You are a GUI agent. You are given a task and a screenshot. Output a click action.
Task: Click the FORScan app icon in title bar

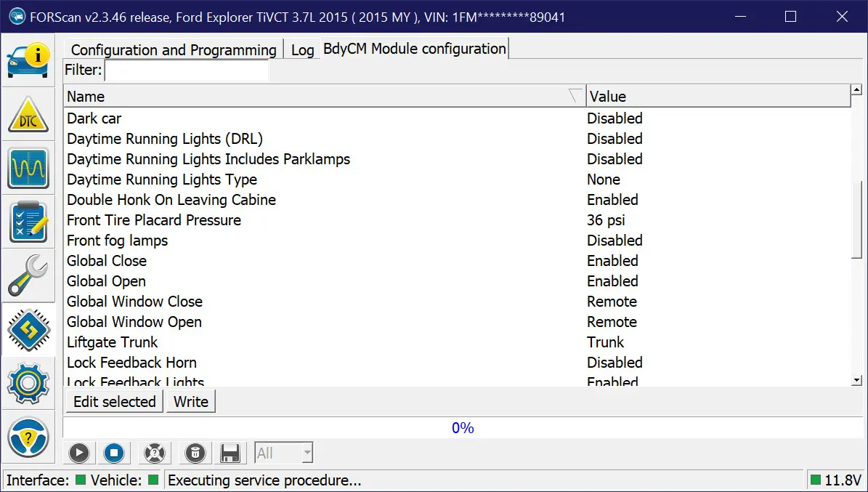coord(17,17)
